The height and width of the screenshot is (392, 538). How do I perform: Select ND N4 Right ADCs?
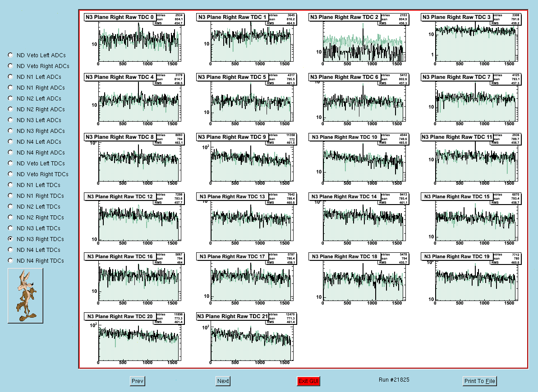coord(10,152)
